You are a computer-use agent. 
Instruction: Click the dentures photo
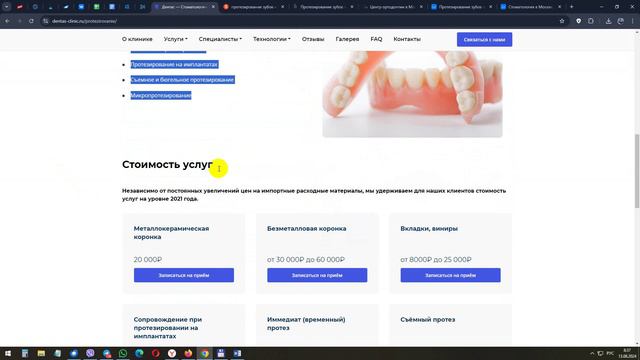click(412, 94)
